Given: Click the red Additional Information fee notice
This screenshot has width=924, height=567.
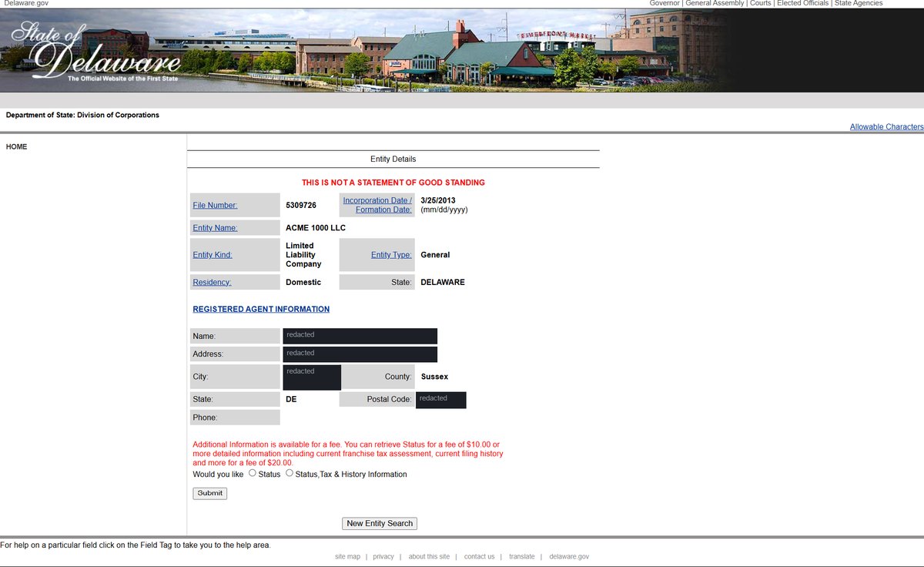Looking at the screenshot, I should click(348, 454).
